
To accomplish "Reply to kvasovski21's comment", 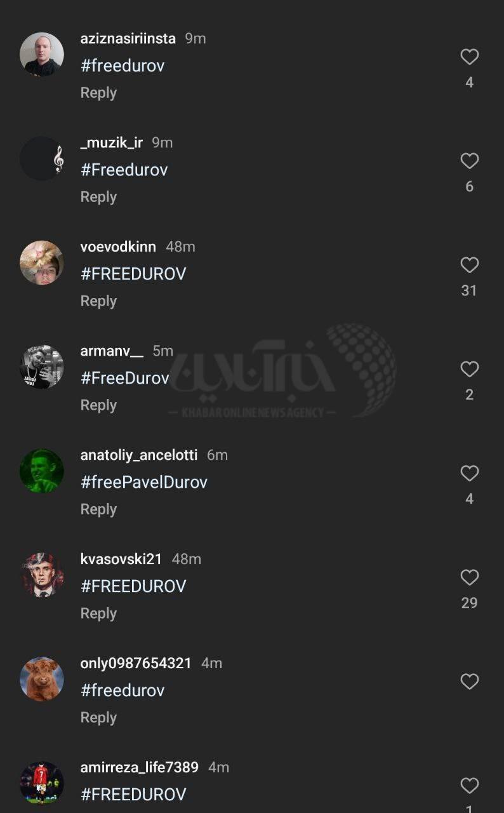I will click(x=98, y=614).
